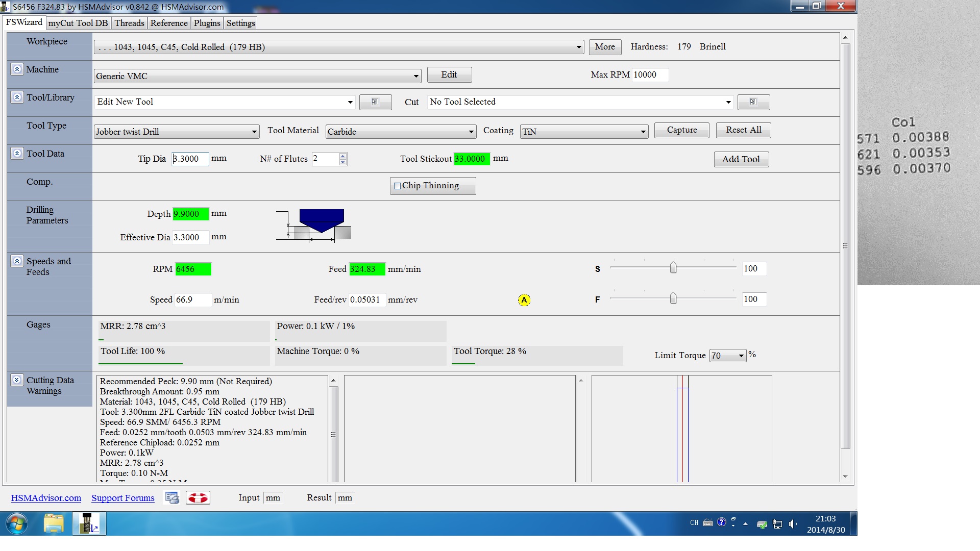Enable the Chip Thinning checkbox
The width and height of the screenshot is (980, 551).
398,186
